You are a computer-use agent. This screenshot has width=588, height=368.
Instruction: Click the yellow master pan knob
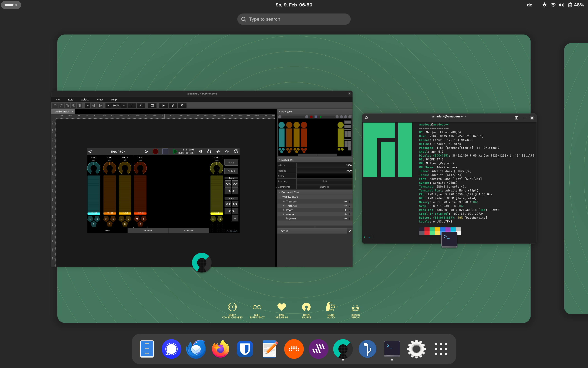pyautogui.click(x=217, y=168)
